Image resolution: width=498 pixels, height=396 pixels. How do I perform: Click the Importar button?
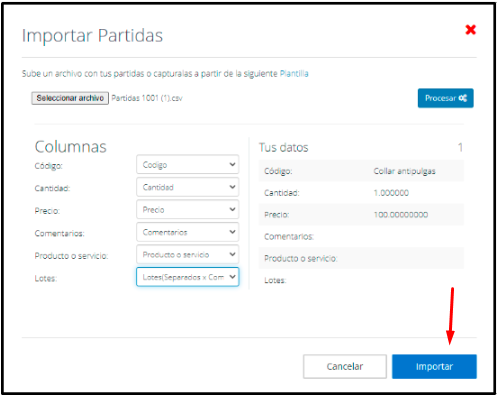(434, 366)
